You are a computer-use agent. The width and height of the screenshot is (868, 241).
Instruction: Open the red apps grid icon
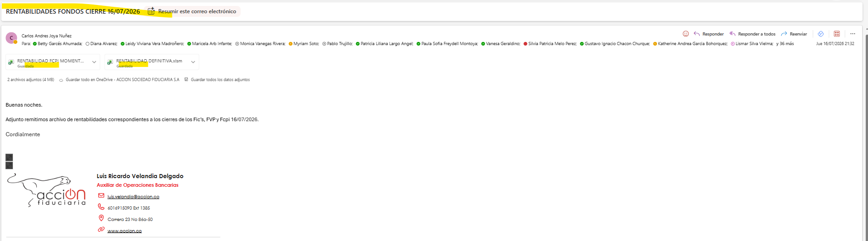click(x=837, y=34)
